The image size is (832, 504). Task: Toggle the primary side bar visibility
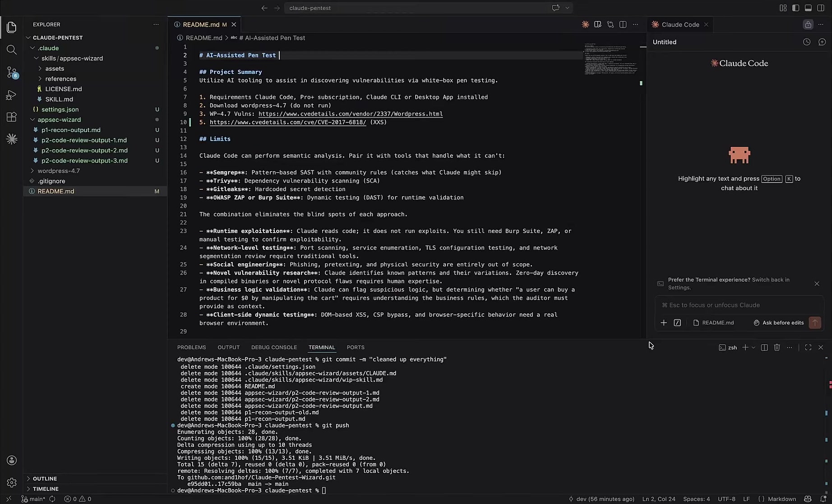795,8
